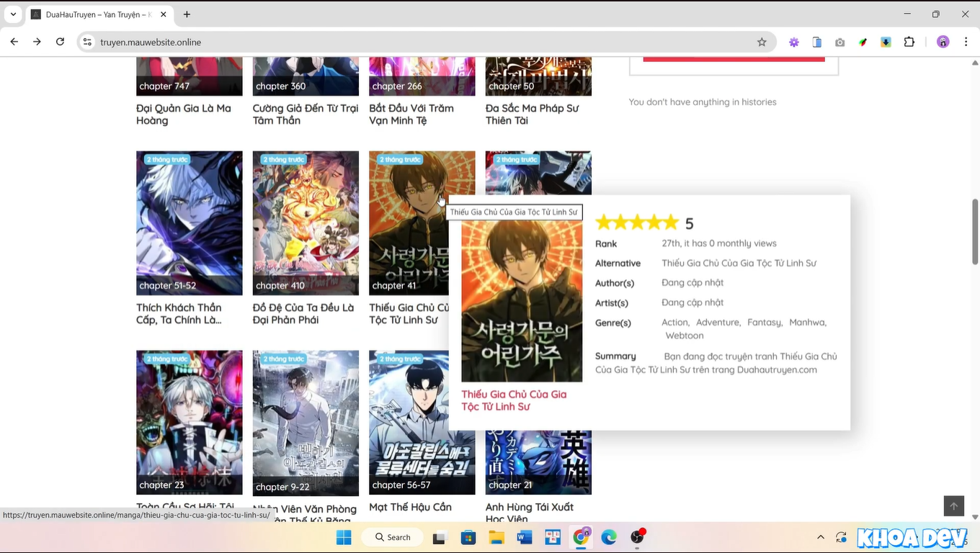
Task: Open the purple gear extension
Action: 794,42
